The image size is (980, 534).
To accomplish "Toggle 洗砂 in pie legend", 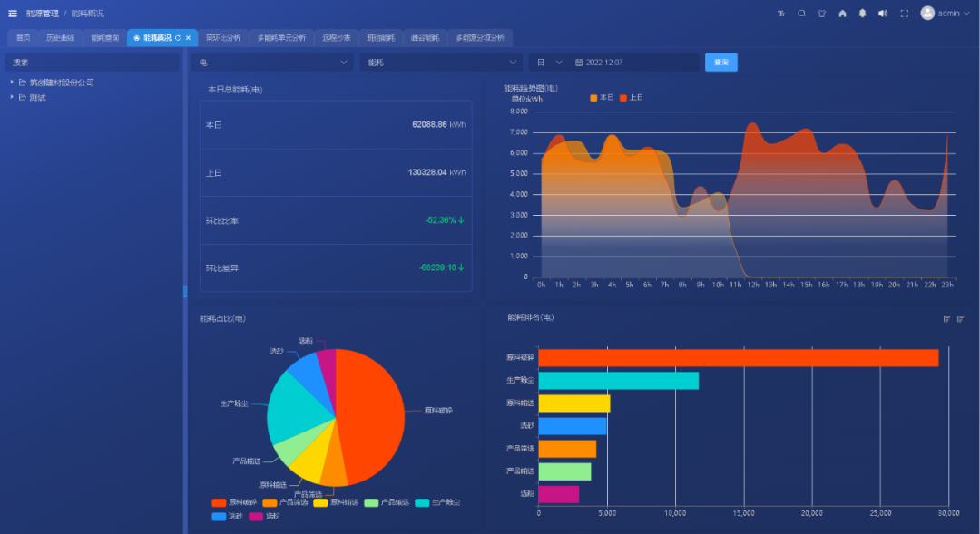I will 227,517.
